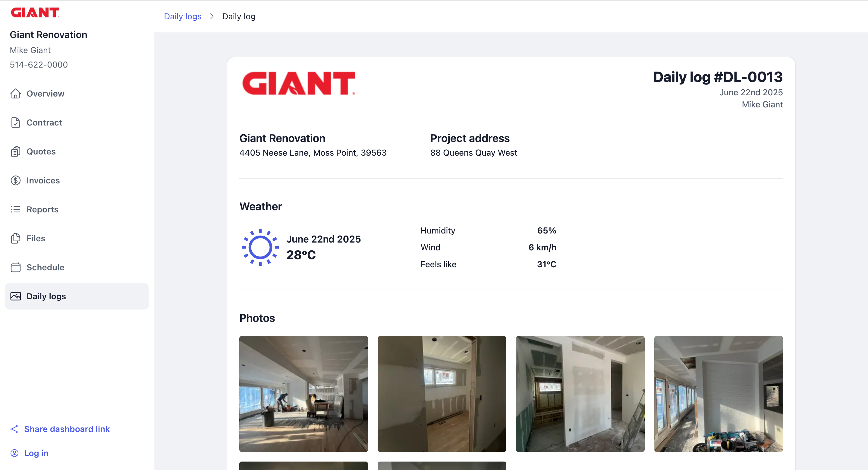Image resolution: width=868 pixels, height=470 pixels.
Task: Click the GIANT logo in the sidebar
Action: point(35,12)
